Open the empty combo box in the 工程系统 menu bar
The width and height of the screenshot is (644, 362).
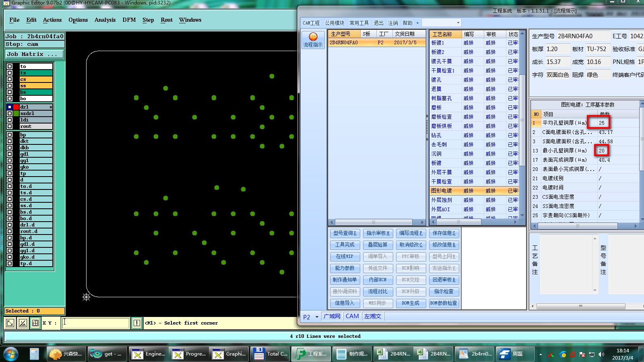point(441,23)
